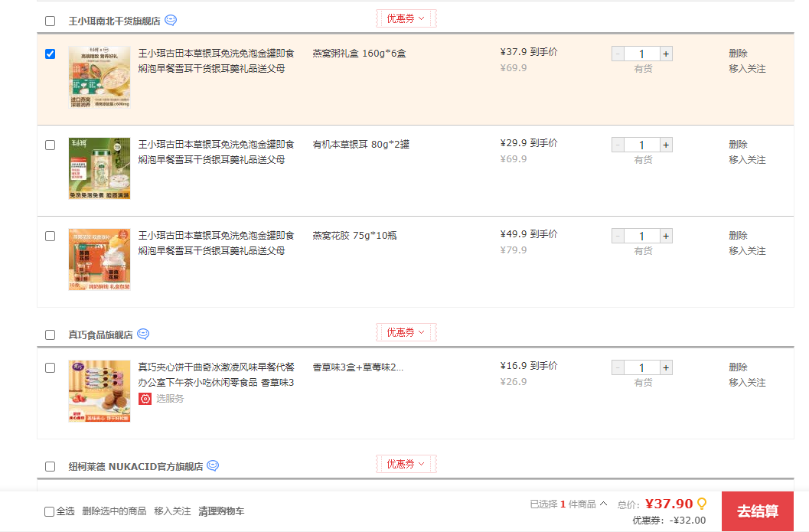Viewport: 809px width, 532px height.
Task: Open 优惠券 coupon dropdown for 真巧食品旗舰店
Action: click(406, 332)
